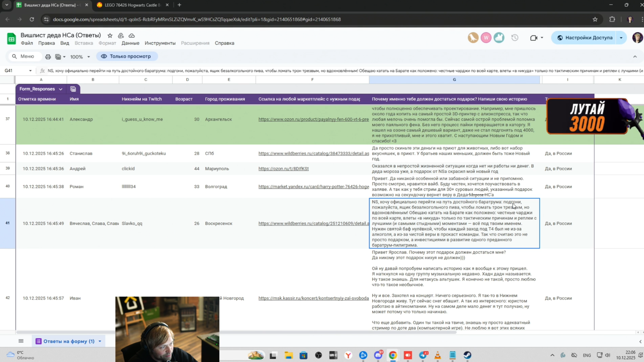The width and height of the screenshot is (644, 362).
Task: Collapse the toolbar with chevron
Action: [635, 56]
